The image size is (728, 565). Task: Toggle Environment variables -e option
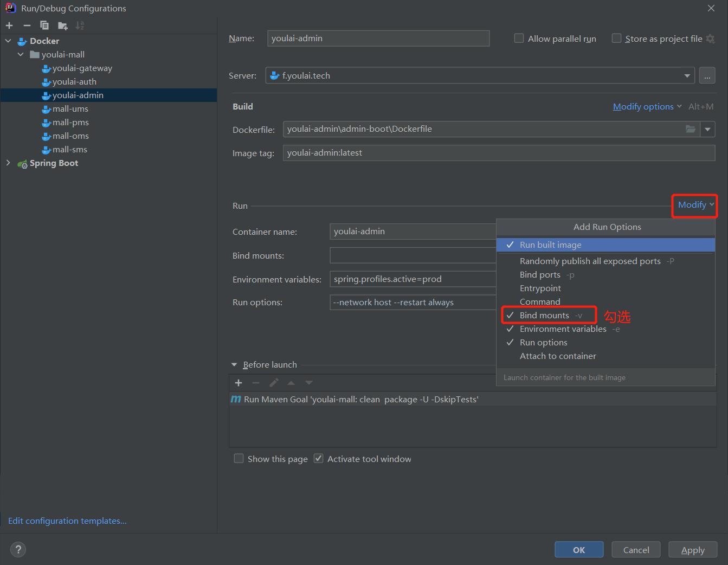(605, 329)
